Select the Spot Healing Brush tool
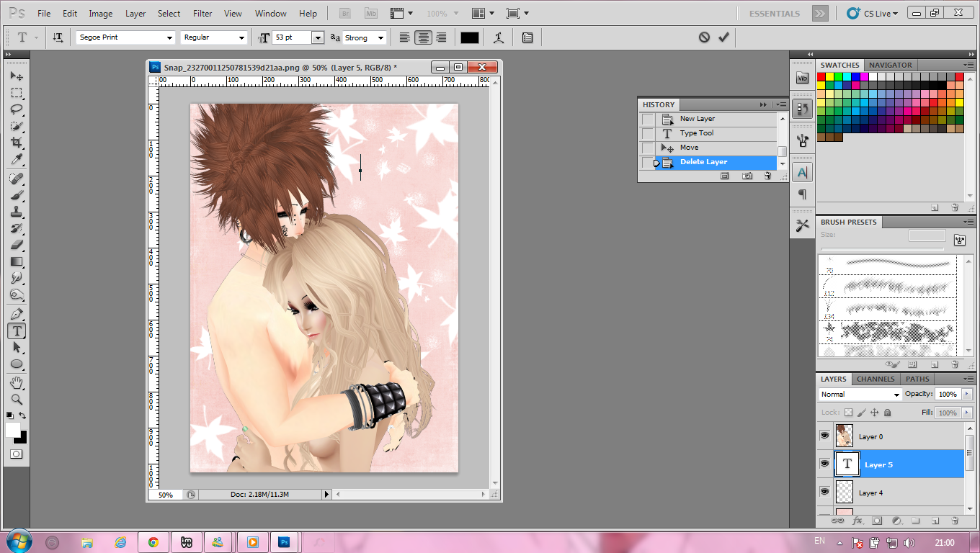Viewport: 980px width, 553px height. tap(17, 179)
